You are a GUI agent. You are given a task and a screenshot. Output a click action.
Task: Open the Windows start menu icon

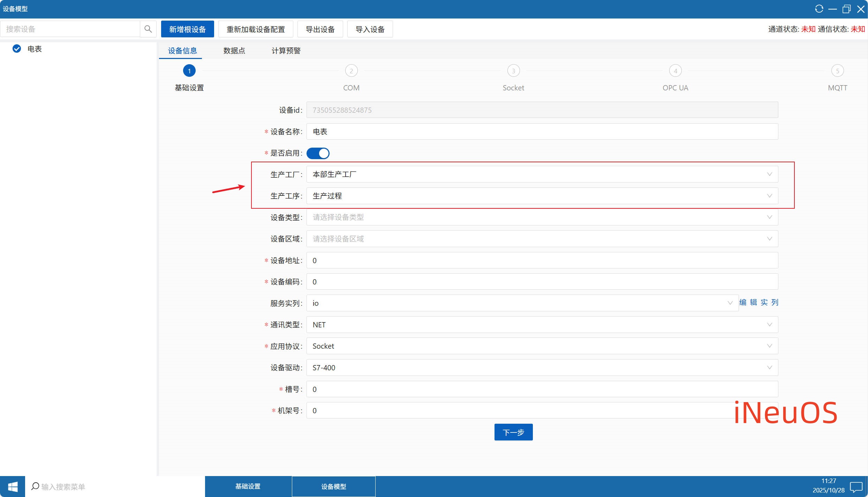pos(13,487)
